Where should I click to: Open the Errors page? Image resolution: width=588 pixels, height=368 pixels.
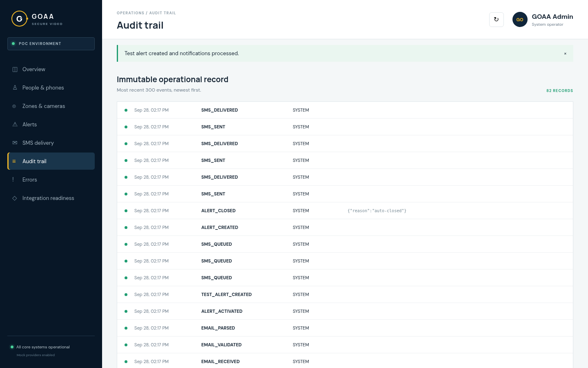pos(51,180)
